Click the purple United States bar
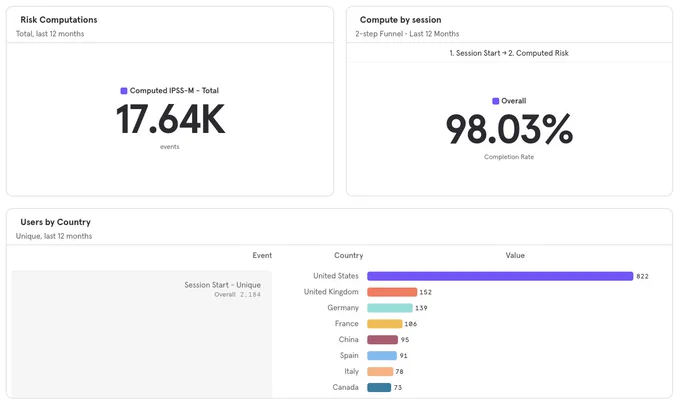Image resolution: width=680 pixels, height=408 pixels. [x=500, y=276]
